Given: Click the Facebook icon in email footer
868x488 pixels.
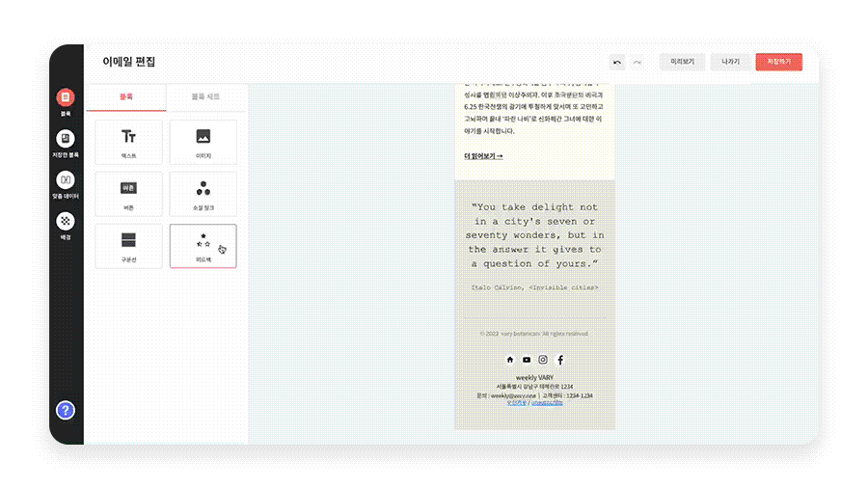Looking at the screenshot, I should click(560, 360).
